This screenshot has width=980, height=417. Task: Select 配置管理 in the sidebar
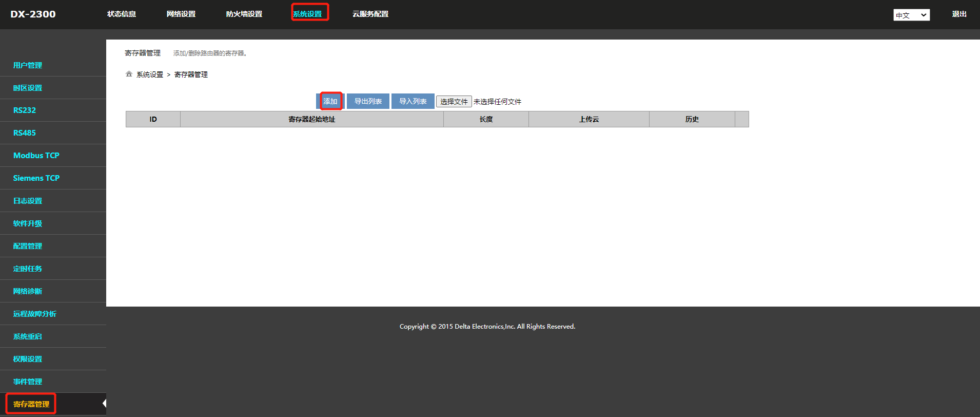pyautogui.click(x=28, y=246)
